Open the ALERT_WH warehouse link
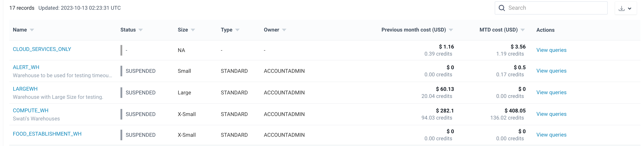 (x=26, y=67)
